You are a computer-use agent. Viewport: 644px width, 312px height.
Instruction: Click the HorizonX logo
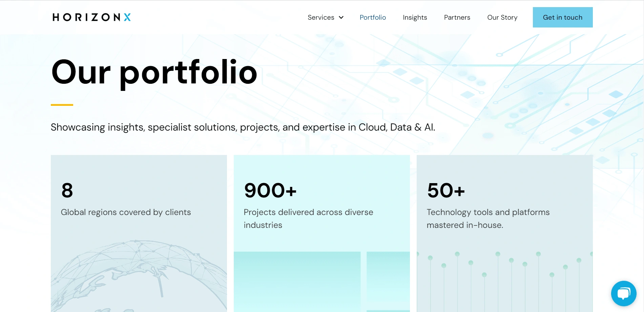(x=91, y=17)
